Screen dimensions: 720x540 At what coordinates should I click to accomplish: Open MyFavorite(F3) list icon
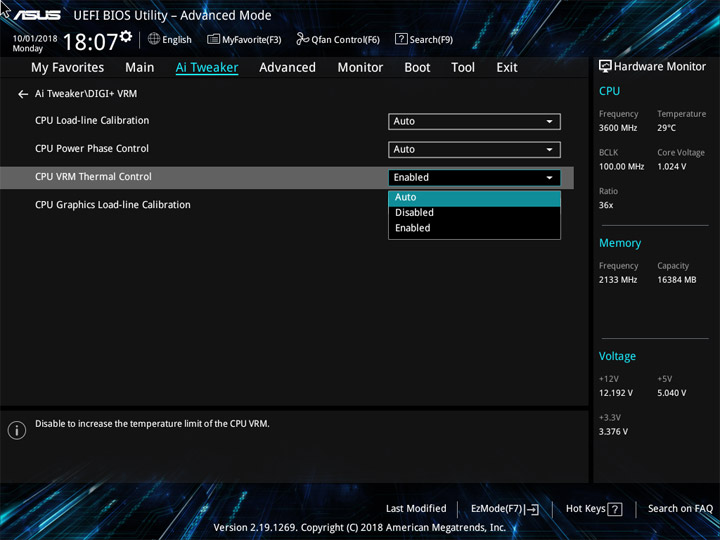click(x=214, y=39)
